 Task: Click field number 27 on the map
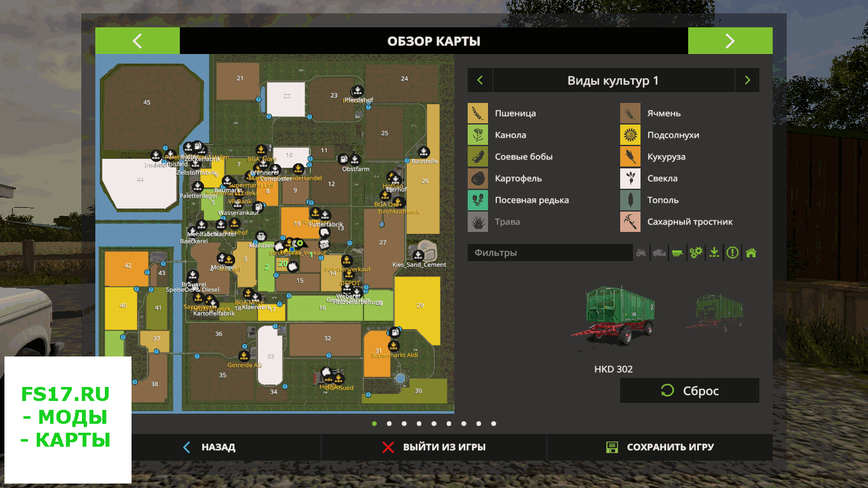pyautogui.click(x=383, y=242)
